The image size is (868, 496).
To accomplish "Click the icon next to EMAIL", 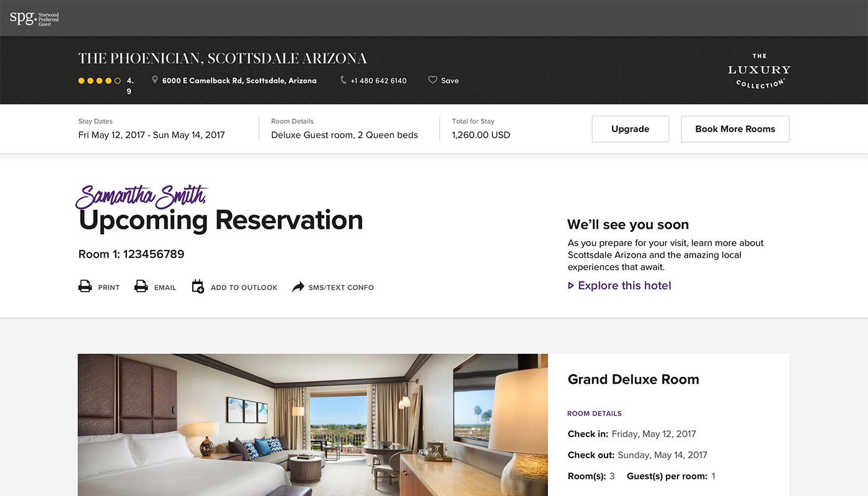I will point(141,286).
